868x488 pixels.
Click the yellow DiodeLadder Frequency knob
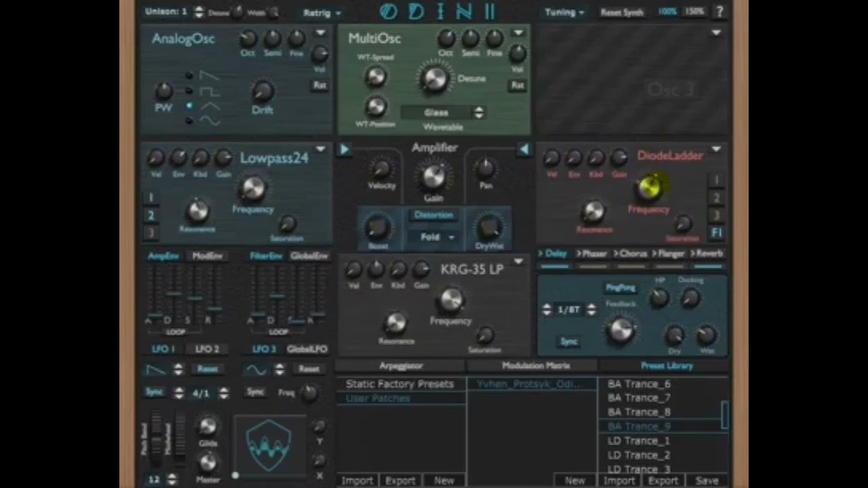(x=650, y=188)
